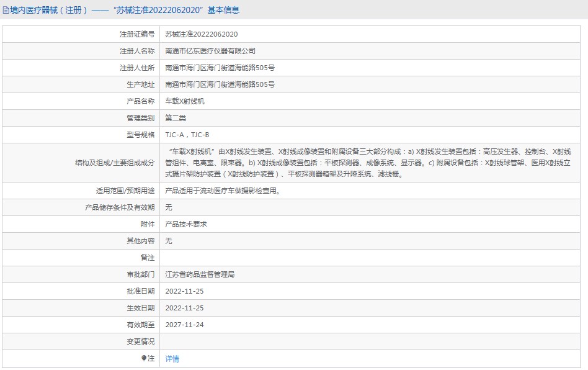Click the 有效期至 label
588x370 pixels.
coord(141,325)
